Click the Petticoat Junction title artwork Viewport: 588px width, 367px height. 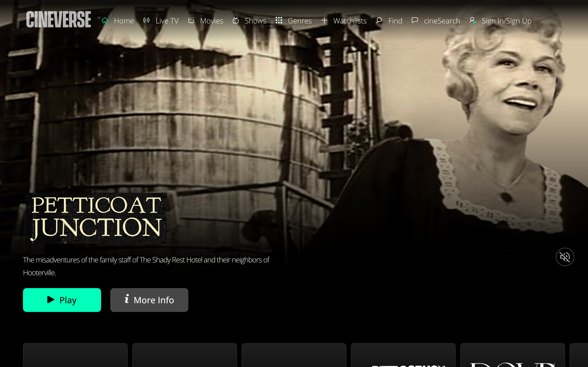[x=96, y=218]
